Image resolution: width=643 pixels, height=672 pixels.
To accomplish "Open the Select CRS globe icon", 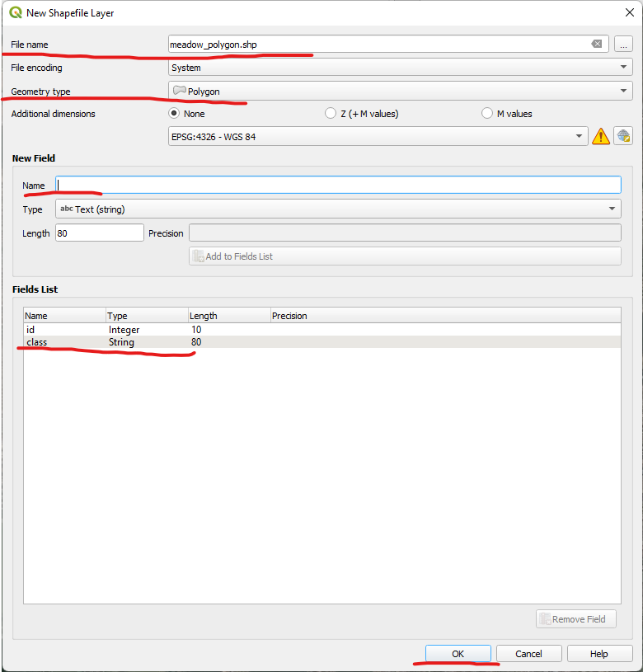I will [x=623, y=136].
